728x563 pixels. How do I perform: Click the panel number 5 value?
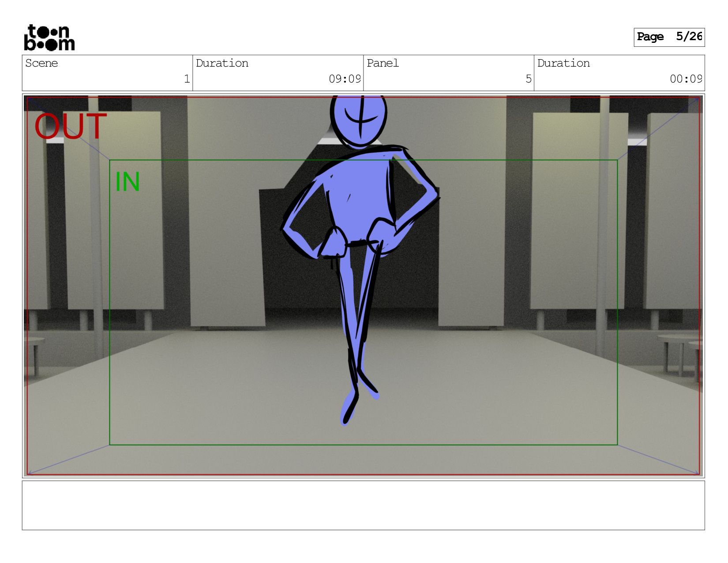529,79
